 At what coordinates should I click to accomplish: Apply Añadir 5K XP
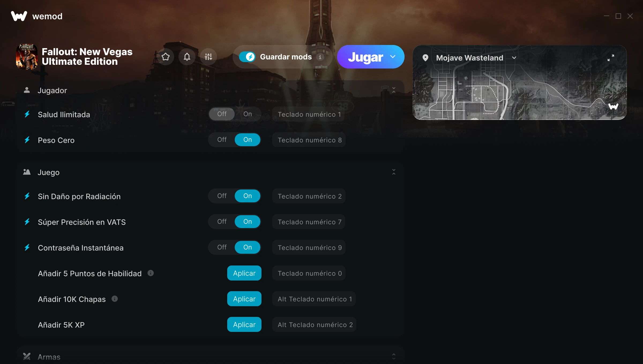click(x=244, y=324)
